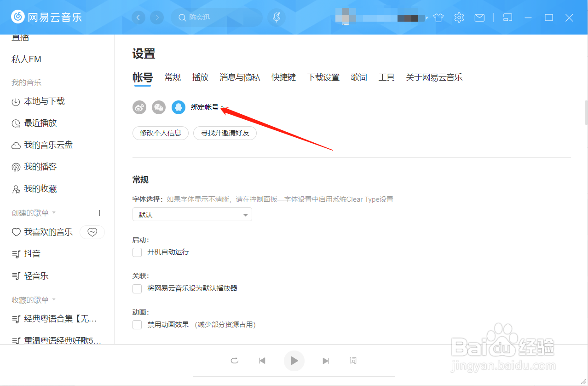Screen dimensions: 588x386
Task: Click the plus icon to create playlist
Action: (99, 213)
